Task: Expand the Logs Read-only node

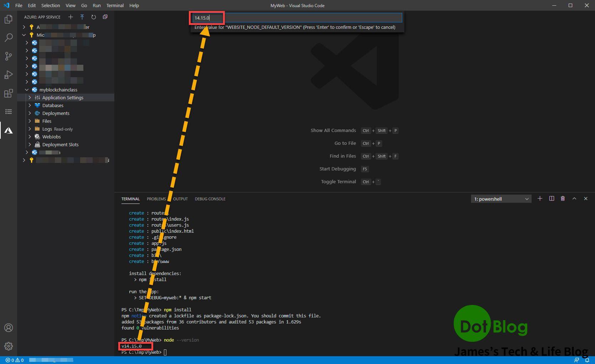Action: (x=30, y=129)
